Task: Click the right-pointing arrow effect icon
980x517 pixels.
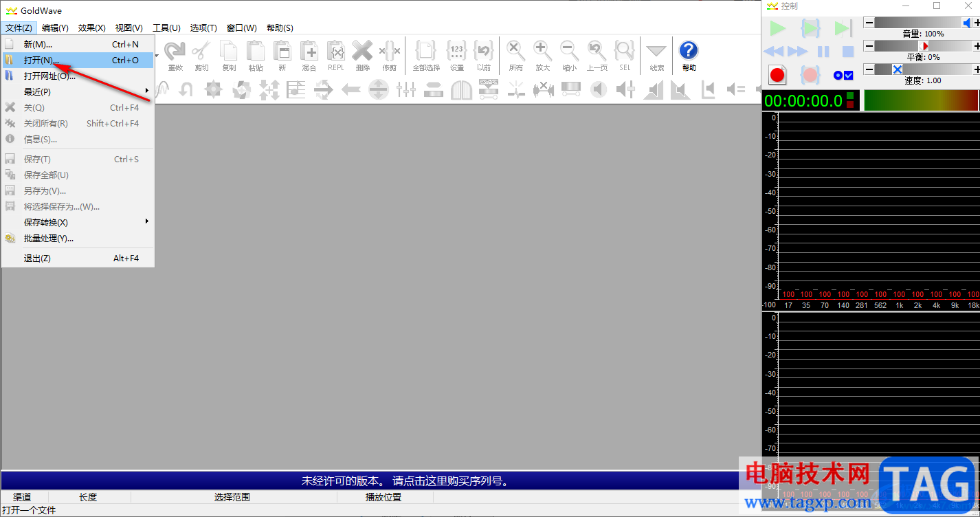Action: coord(323,89)
